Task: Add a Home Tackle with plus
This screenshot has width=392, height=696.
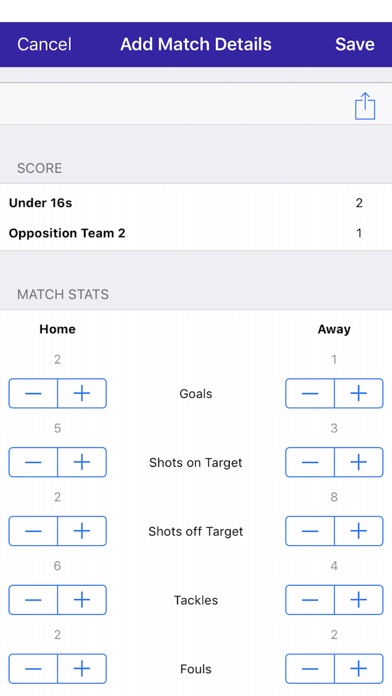Action: [x=82, y=600]
